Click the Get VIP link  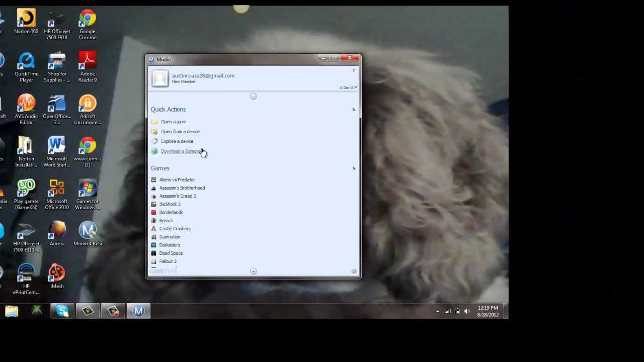coord(348,87)
